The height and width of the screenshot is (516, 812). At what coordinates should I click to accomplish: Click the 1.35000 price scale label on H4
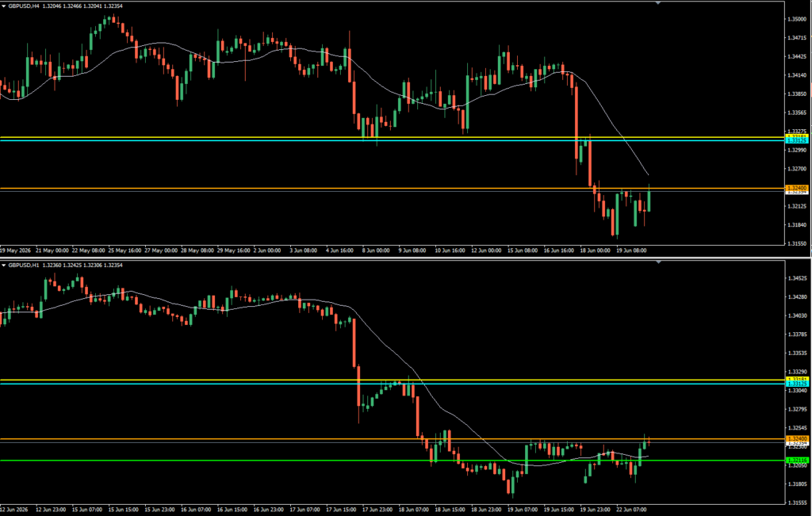[798, 19]
